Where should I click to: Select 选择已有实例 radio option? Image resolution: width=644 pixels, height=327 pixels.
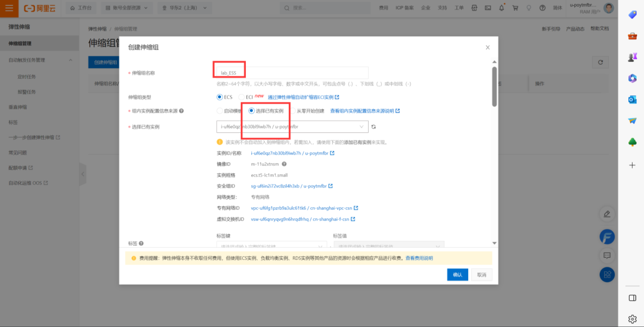[251, 111]
